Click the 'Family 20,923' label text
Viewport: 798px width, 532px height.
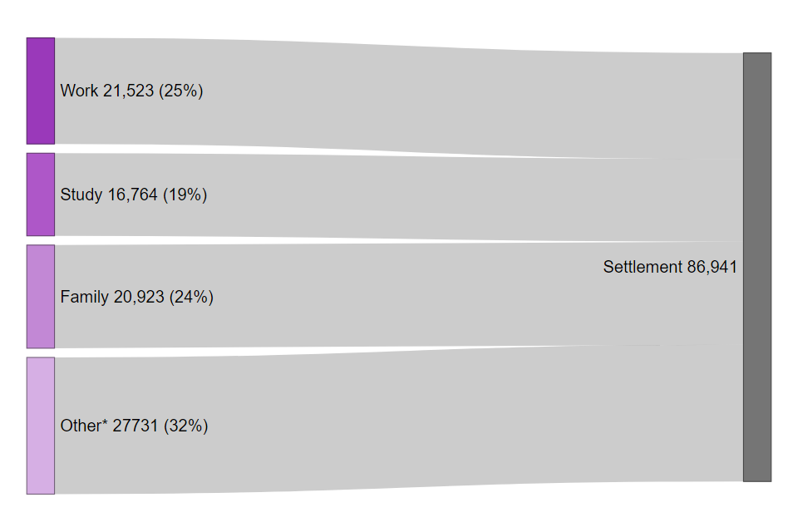pos(112,297)
